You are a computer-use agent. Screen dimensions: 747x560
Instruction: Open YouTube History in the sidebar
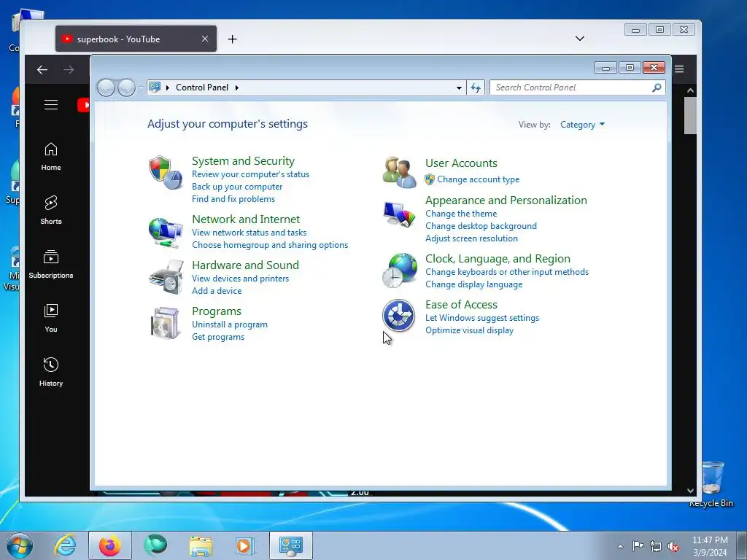point(51,372)
